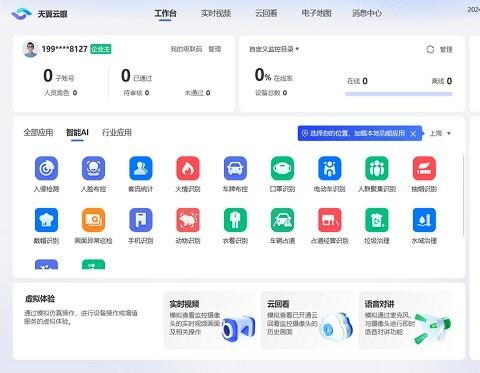Screen dimensions: 480x373
Task: Click the 设备总数 0 value
Action: pyautogui.click(x=271, y=93)
